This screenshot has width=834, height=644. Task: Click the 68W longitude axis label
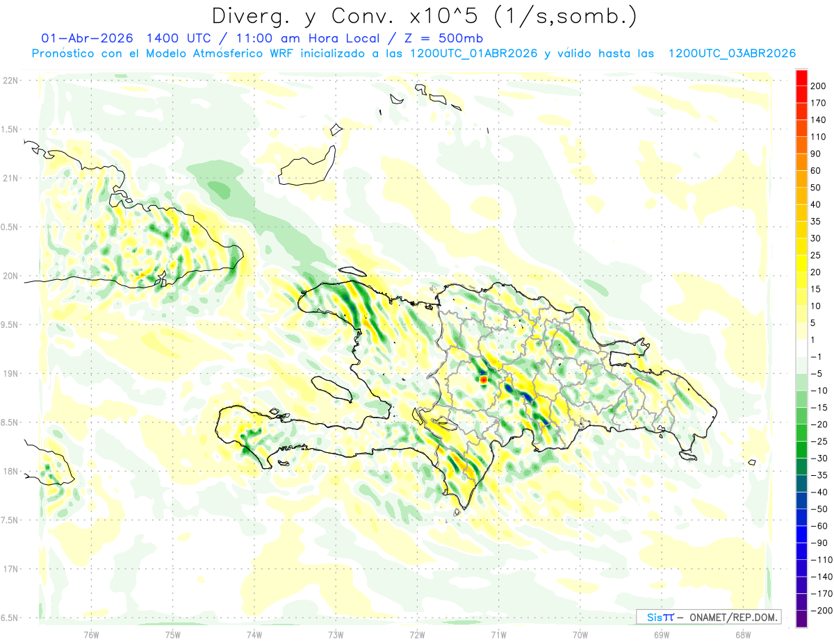(743, 634)
